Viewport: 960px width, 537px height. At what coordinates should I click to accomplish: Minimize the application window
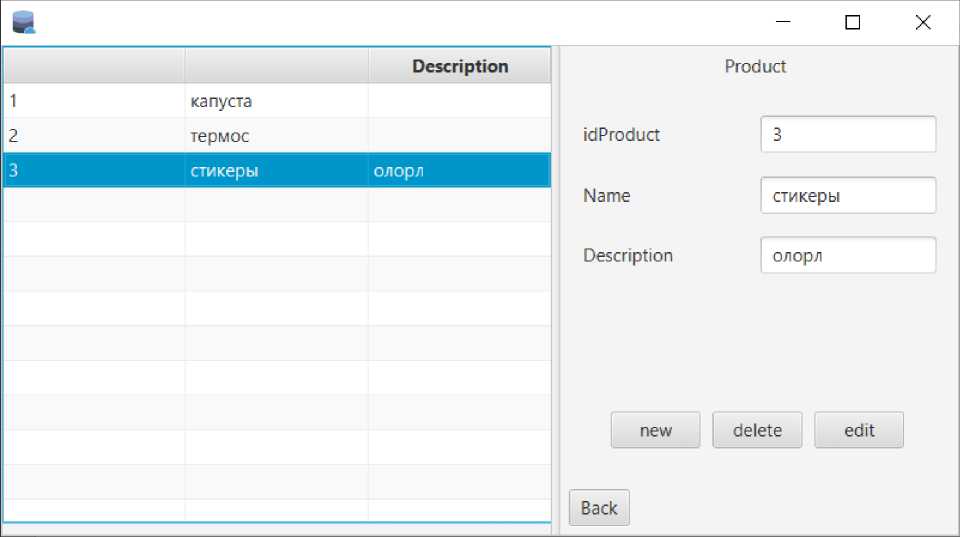[x=782, y=23]
